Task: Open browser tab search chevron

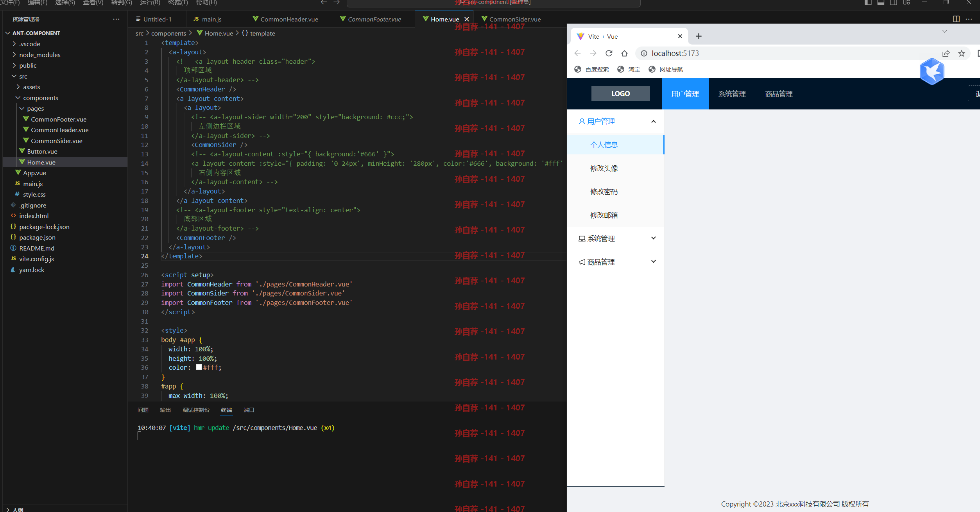Action: (x=945, y=31)
